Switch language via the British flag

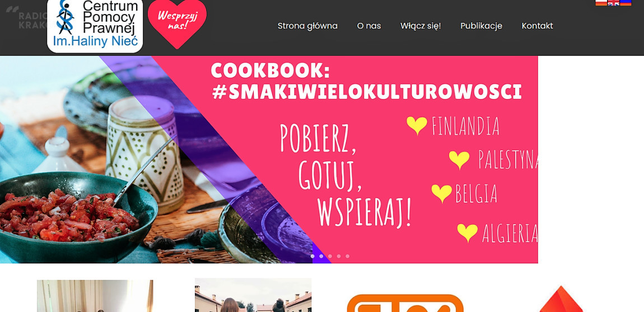(x=613, y=2)
